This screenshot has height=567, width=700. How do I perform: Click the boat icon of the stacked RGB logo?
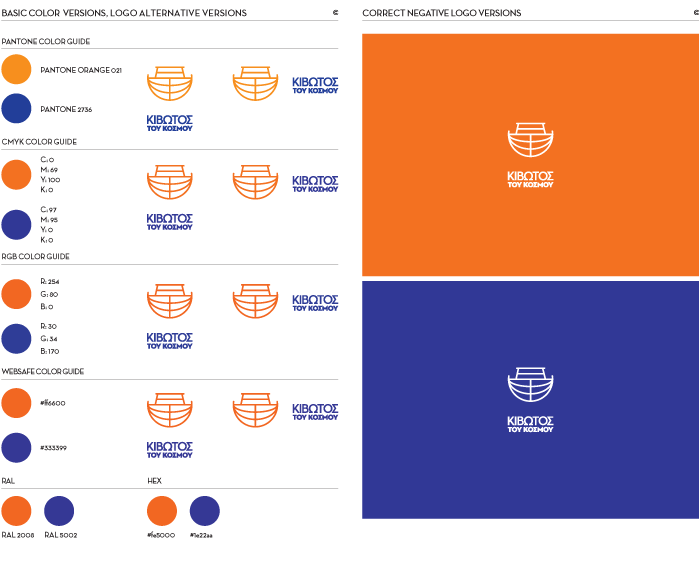coord(170,301)
